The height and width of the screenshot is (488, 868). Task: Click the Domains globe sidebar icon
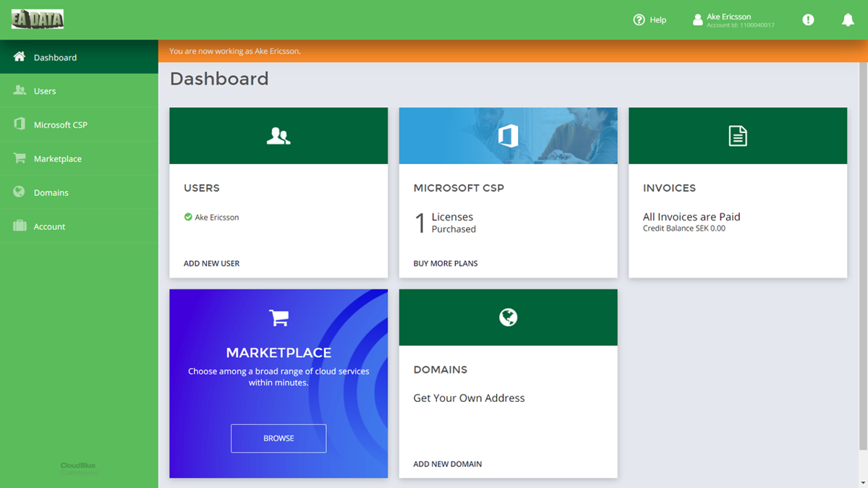[x=20, y=192]
